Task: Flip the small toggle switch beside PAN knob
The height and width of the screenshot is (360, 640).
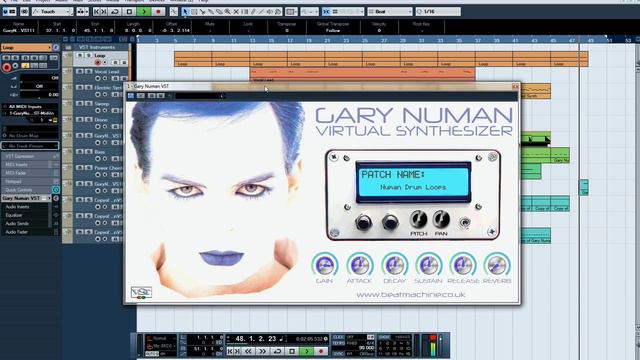Action: pyautogui.click(x=464, y=222)
